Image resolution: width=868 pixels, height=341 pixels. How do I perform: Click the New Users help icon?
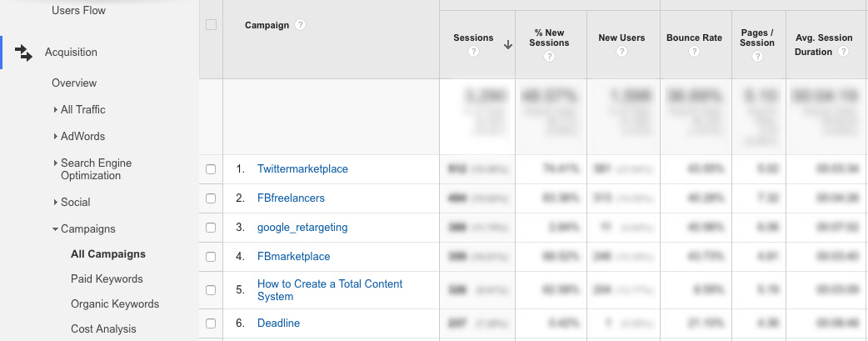pyautogui.click(x=621, y=52)
